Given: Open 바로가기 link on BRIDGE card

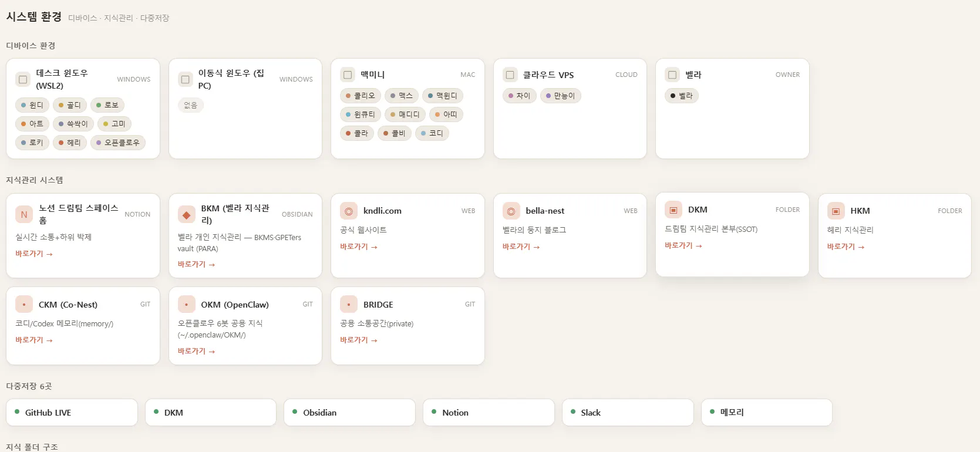Looking at the screenshot, I should (359, 340).
